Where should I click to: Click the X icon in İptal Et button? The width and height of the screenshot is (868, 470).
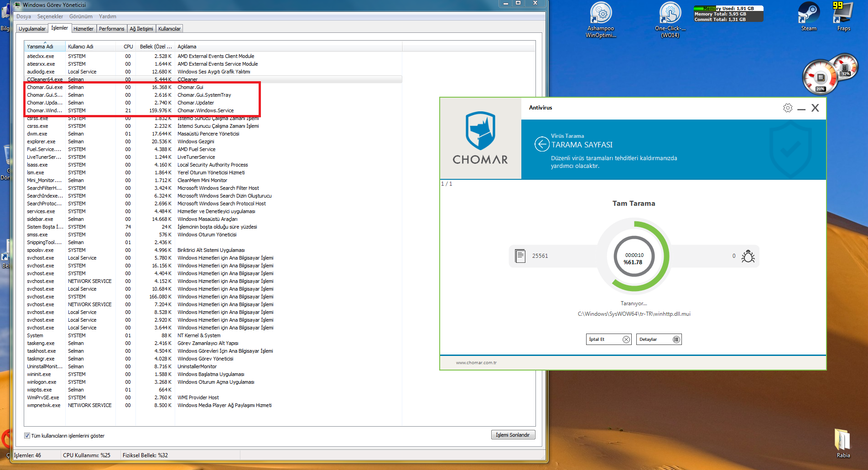(626, 339)
